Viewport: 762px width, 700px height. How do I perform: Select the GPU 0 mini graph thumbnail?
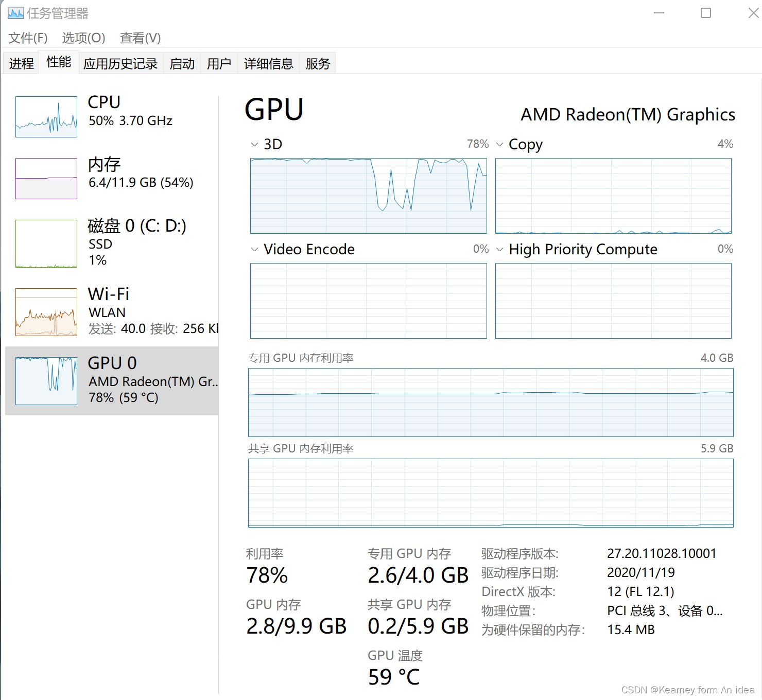click(46, 381)
